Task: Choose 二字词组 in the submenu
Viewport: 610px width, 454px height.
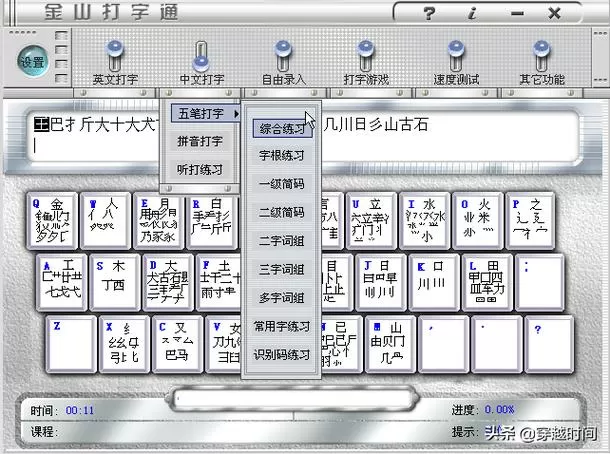Action: click(282, 241)
